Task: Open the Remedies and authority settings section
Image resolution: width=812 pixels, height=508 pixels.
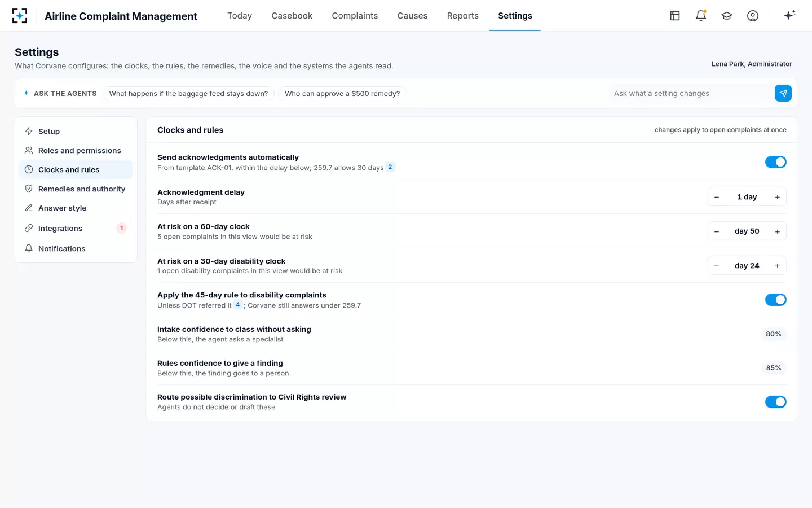Action: (x=76, y=189)
